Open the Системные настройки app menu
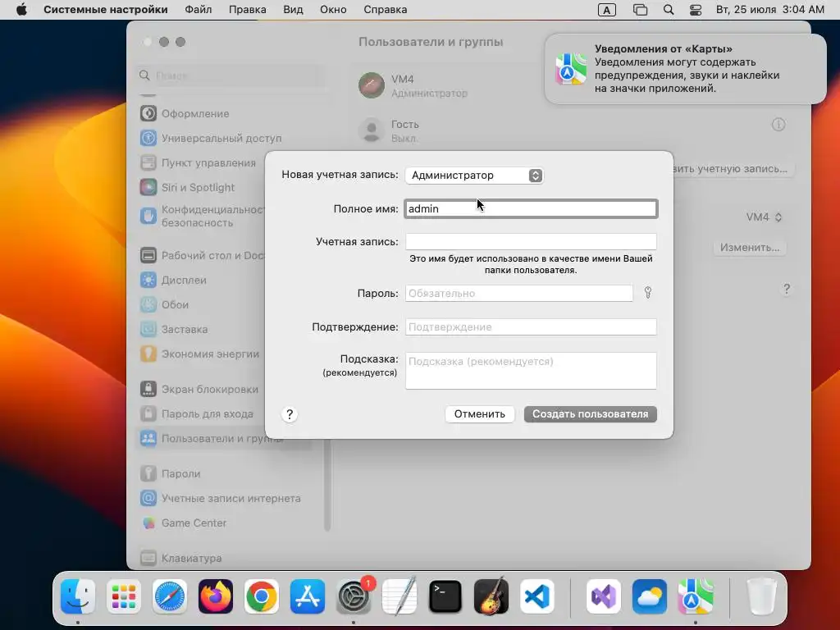 106,10
